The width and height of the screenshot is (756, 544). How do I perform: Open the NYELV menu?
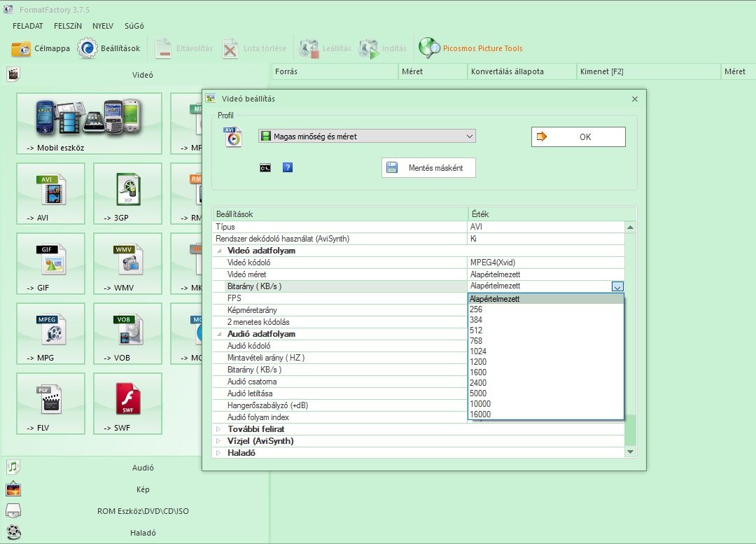coord(103,26)
